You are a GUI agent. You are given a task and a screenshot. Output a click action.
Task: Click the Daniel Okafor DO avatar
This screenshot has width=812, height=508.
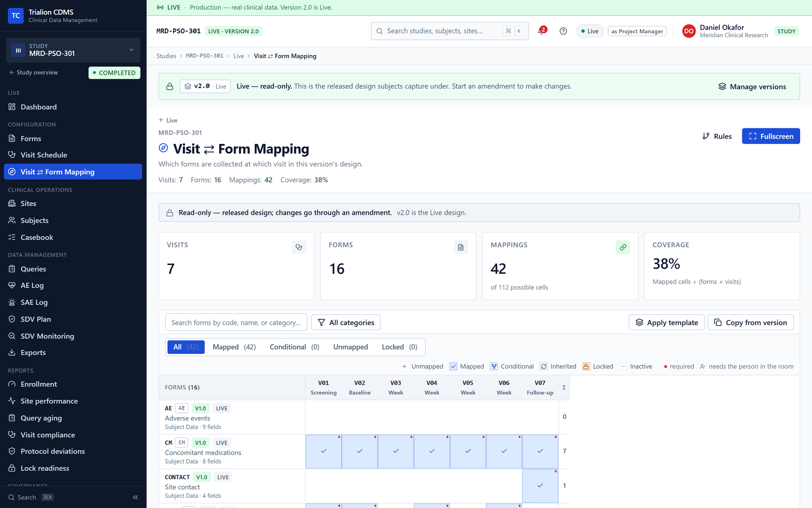click(x=689, y=31)
